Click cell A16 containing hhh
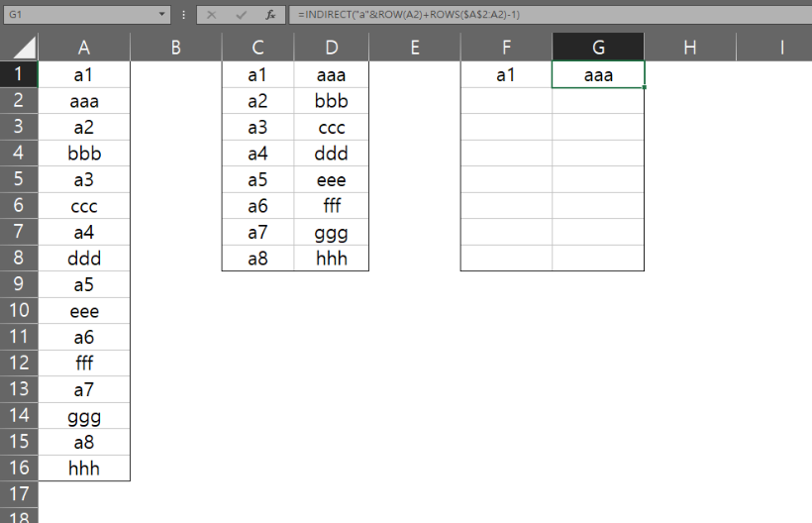Viewport: 812px width, 523px height. tap(84, 469)
